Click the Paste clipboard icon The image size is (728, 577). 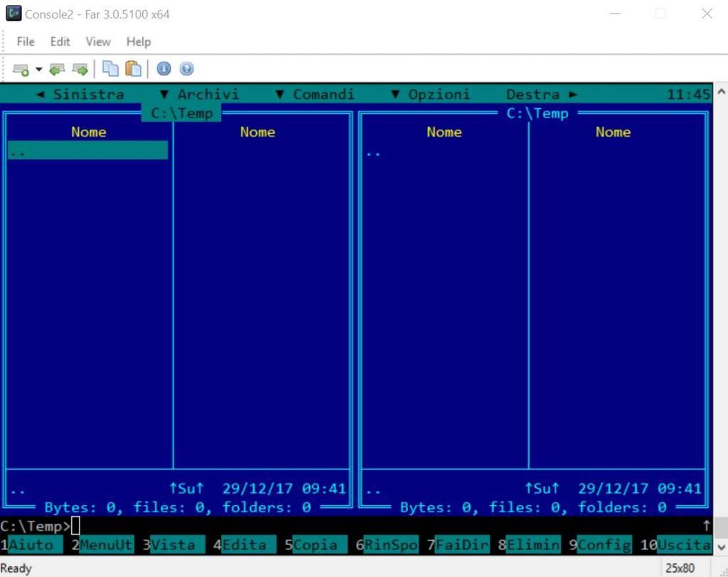pos(133,69)
